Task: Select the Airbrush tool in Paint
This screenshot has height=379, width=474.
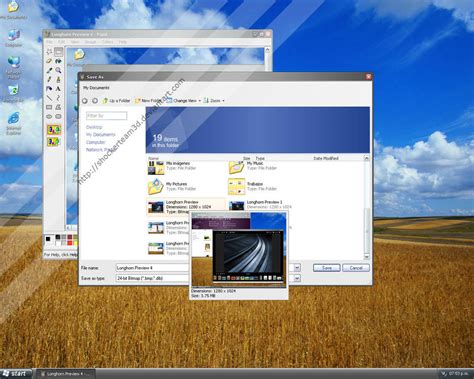Action: click(x=49, y=89)
